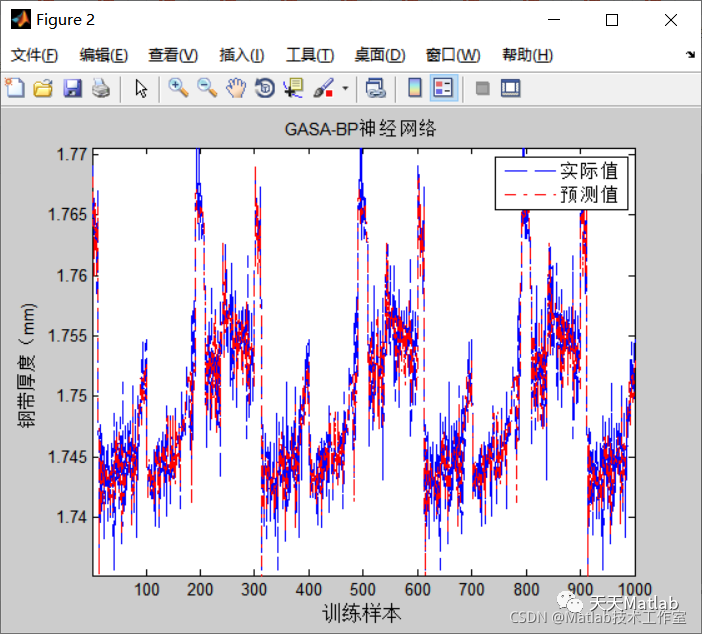
Task: Click the legend box with 实际值
Action: tap(561, 183)
